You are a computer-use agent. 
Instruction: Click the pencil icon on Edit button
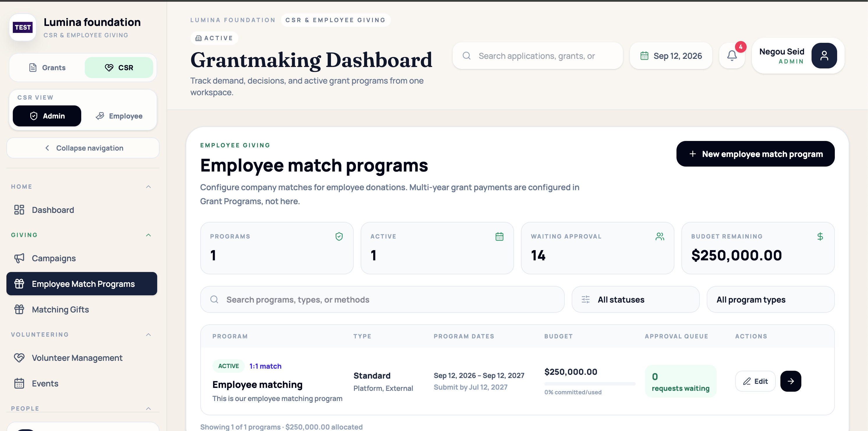pos(747,381)
